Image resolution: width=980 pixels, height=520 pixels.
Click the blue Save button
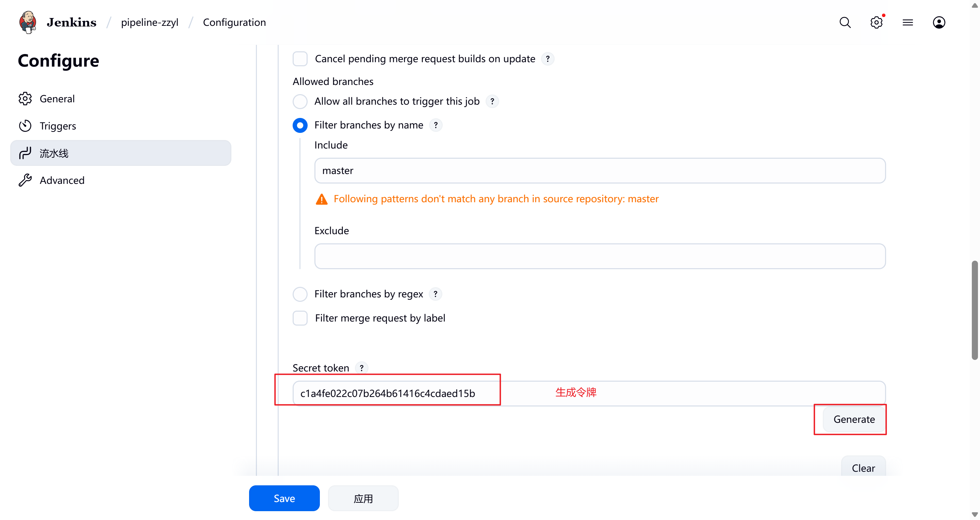[x=284, y=498]
